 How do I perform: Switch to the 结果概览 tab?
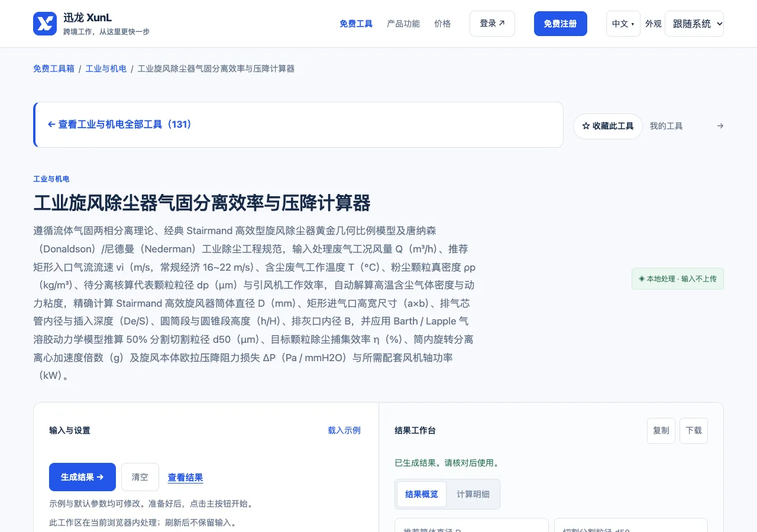click(x=422, y=494)
